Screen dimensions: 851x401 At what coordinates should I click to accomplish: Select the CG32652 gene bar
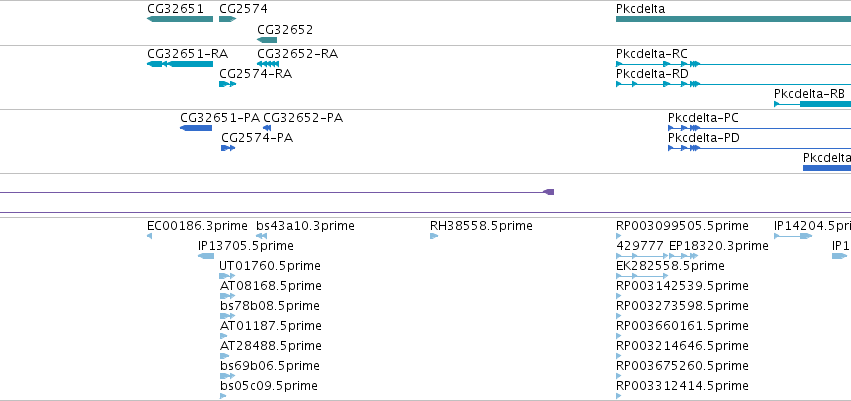click(267, 40)
